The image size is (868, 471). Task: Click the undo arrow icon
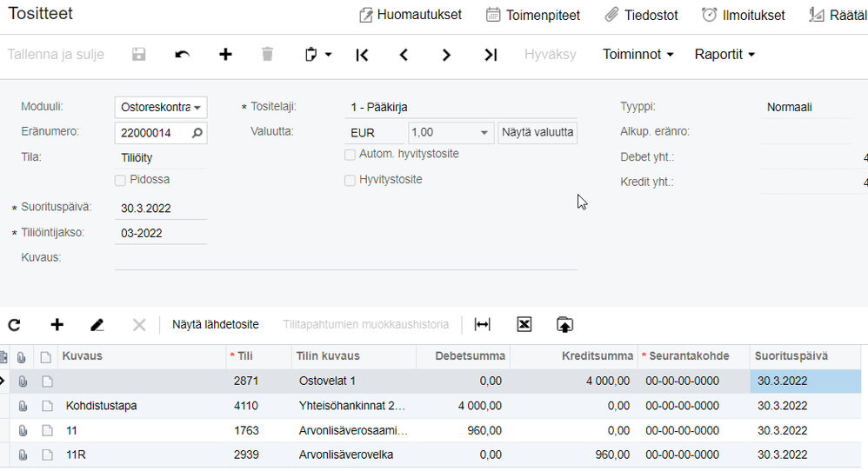coord(182,55)
